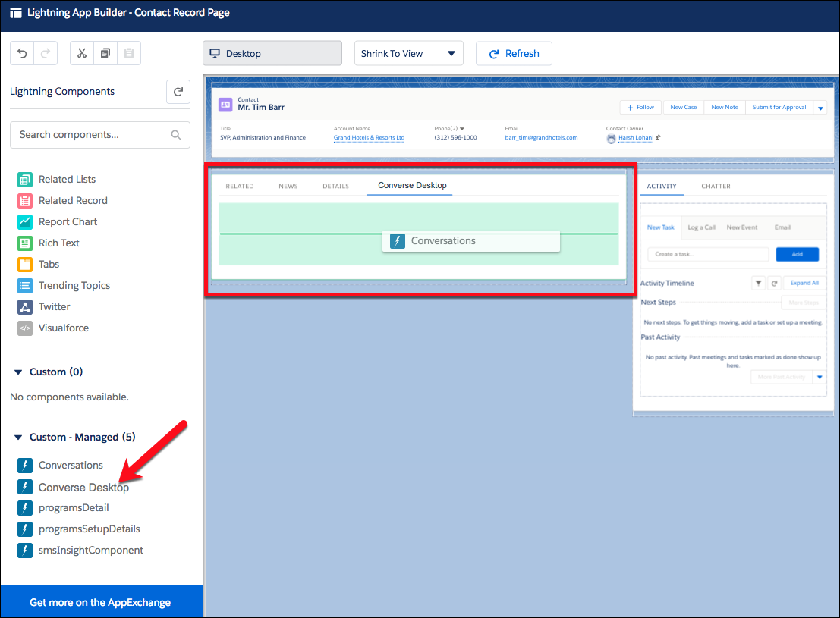Open the Grand Hotels & Resorts Ltd link
The image size is (840, 618).
[369, 138]
